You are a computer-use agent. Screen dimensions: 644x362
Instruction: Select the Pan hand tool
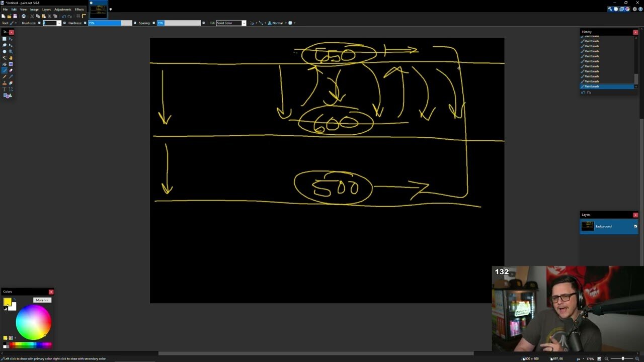click(11, 58)
